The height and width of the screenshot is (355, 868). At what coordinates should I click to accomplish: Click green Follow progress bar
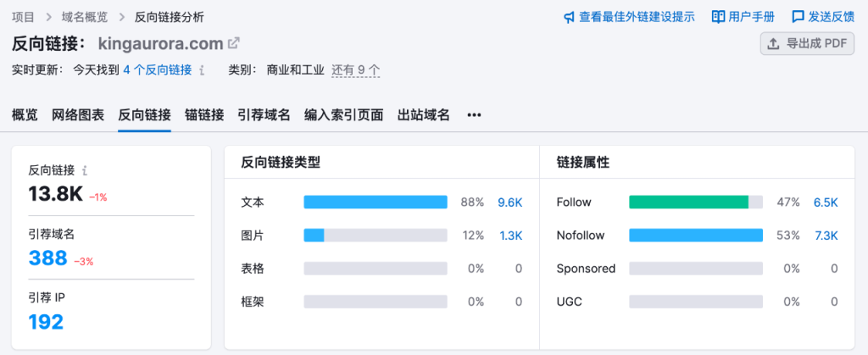coord(688,202)
